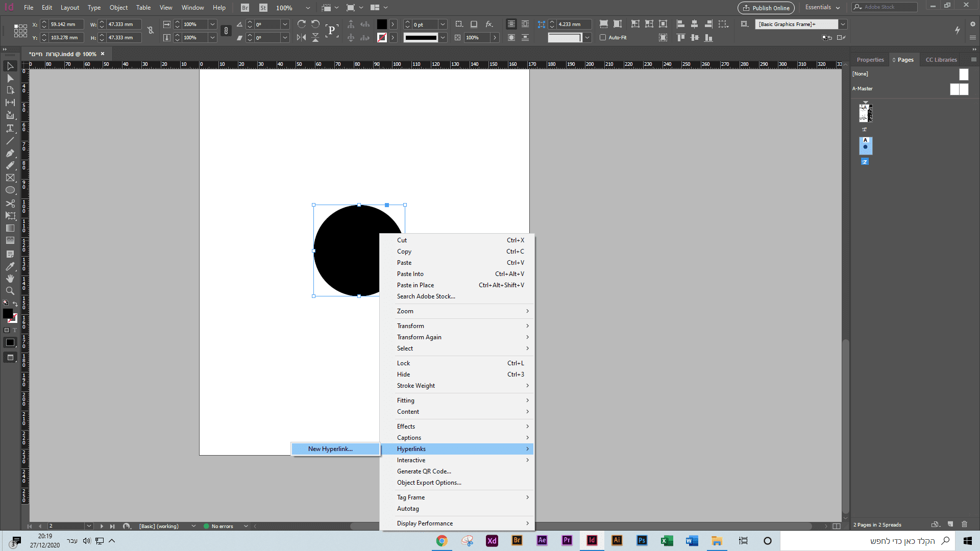Click Generate QR Code in context menu
This screenshot has height=551, width=980.
click(x=424, y=471)
